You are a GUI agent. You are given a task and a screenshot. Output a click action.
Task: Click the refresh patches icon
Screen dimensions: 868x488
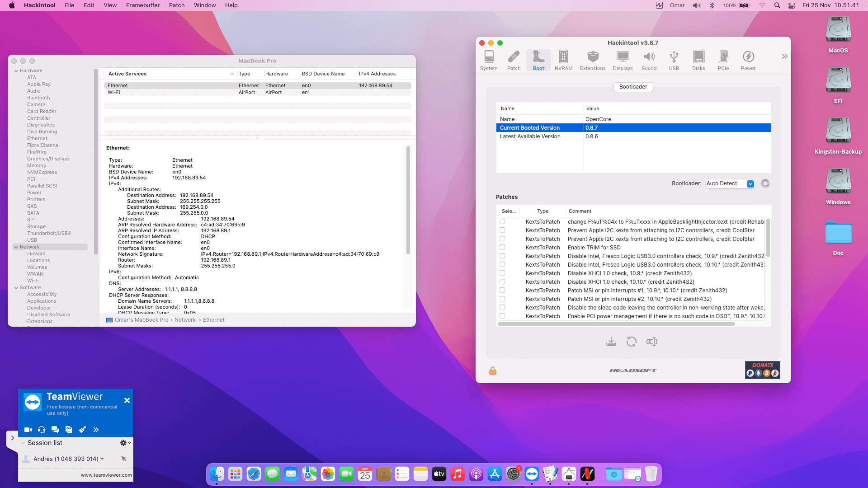[x=632, y=342]
